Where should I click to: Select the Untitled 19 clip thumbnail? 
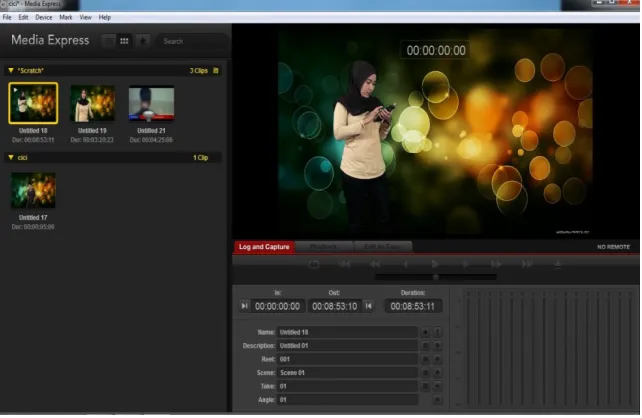pyautogui.click(x=93, y=104)
